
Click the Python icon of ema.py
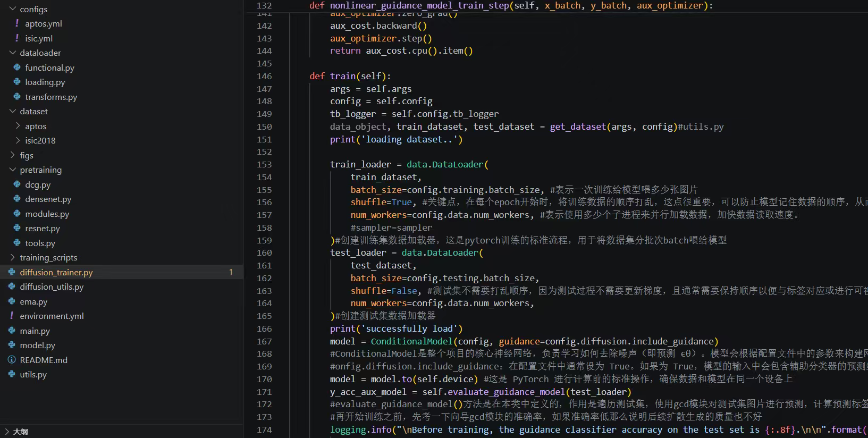(12, 301)
